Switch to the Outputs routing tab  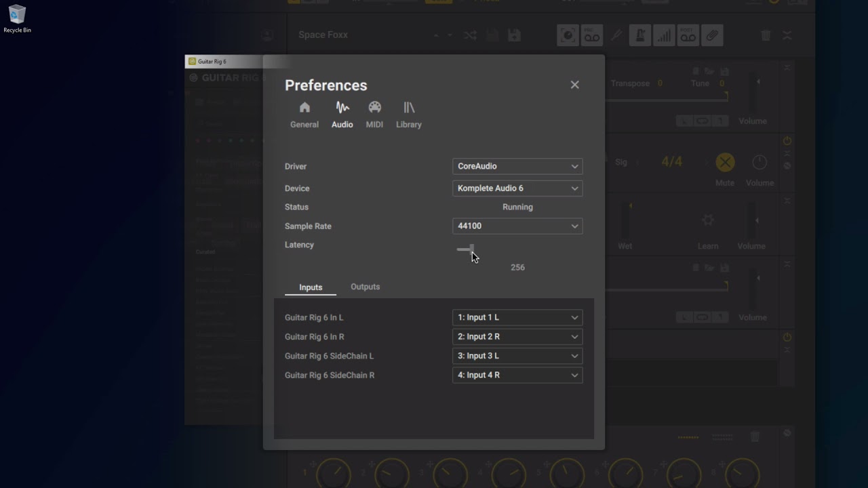[365, 287]
